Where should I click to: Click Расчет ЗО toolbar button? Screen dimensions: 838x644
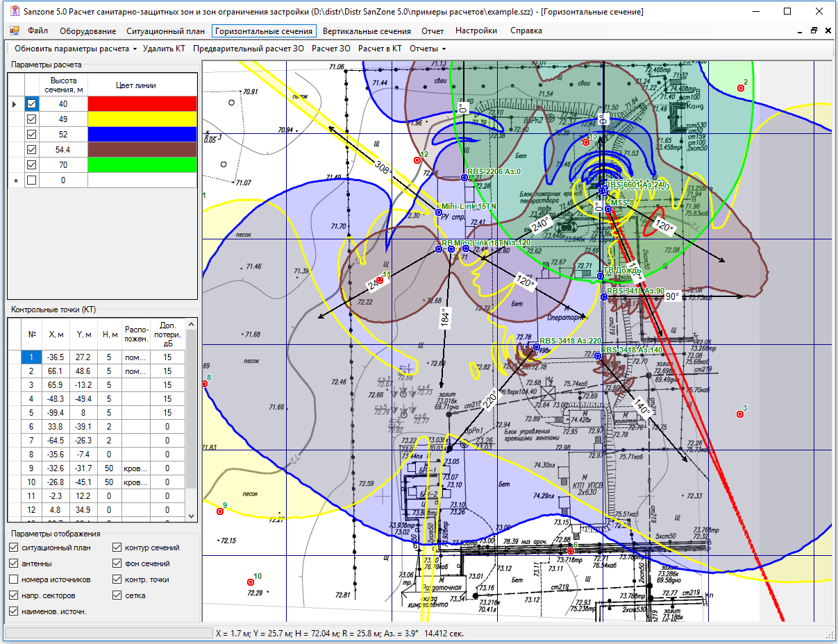pyautogui.click(x=331, y=49)
